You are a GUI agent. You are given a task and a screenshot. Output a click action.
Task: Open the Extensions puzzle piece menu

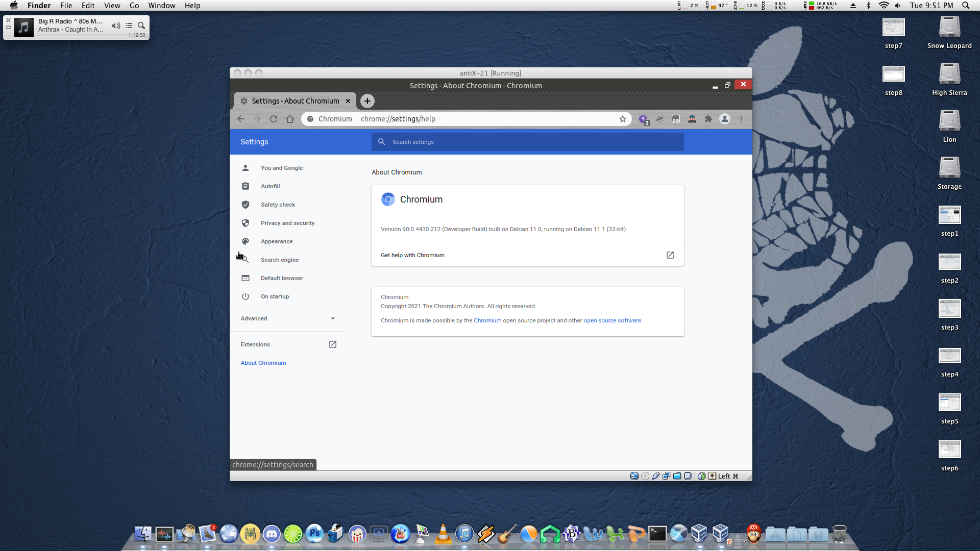coord(708,119)
